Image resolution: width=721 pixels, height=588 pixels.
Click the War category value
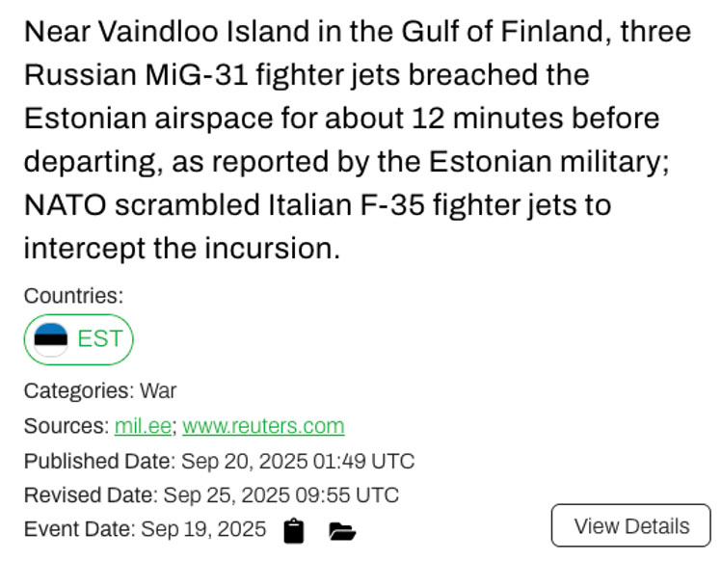pyautogui.click(x=158, y=391)
